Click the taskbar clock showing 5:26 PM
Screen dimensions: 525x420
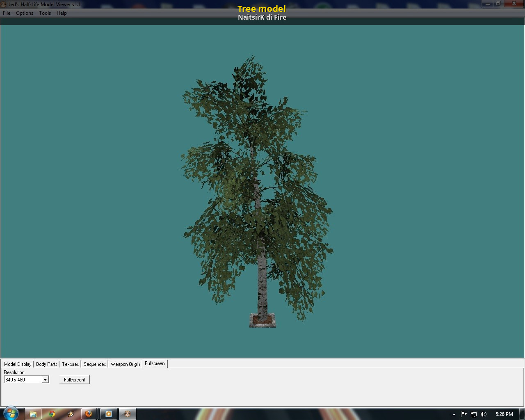point(504,414)
